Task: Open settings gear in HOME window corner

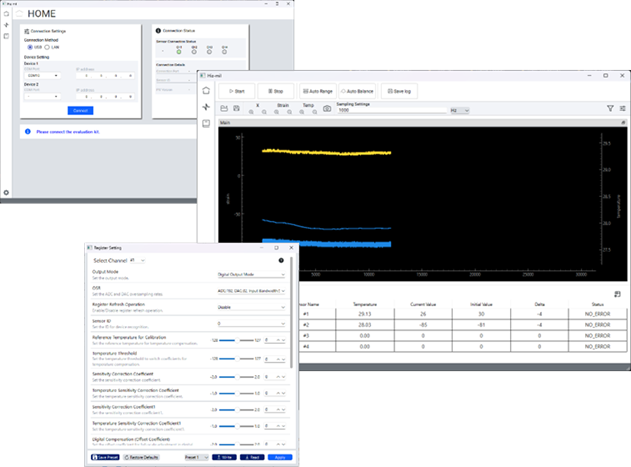Action: point(6,191)
